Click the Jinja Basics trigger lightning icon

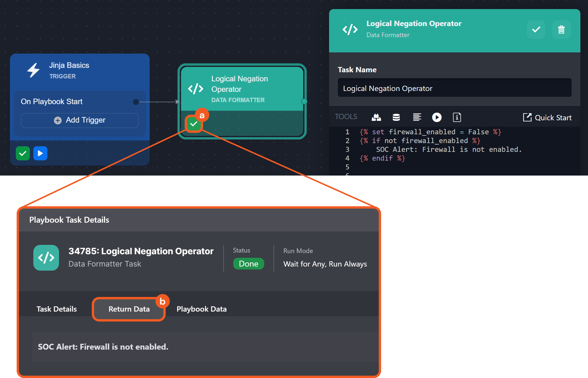pyautogui.click(x=33, y=70)
